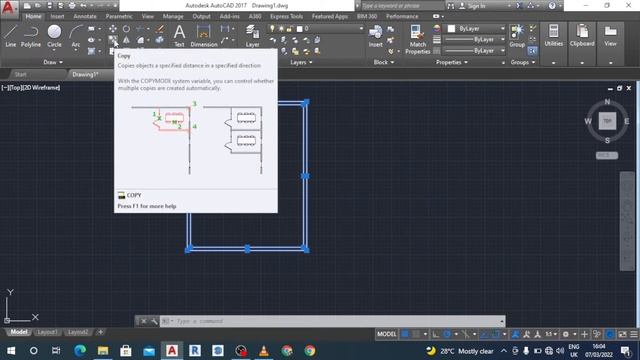Toggle the light bulb layer on/off icon

click(272, 29)
